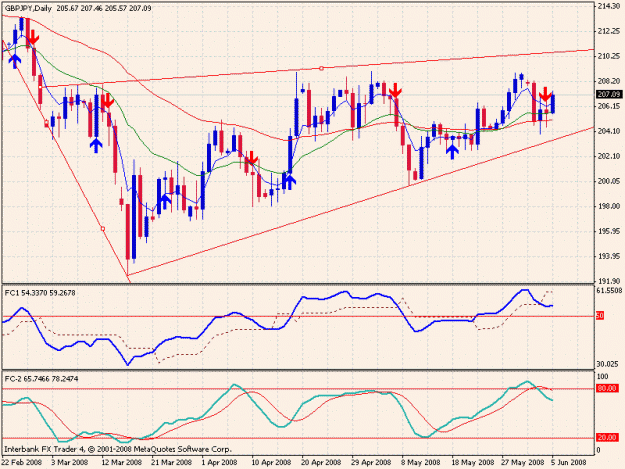Click the 212.25 price scale label
This screenshot has width=625, height=469.
tap(609, 31)
